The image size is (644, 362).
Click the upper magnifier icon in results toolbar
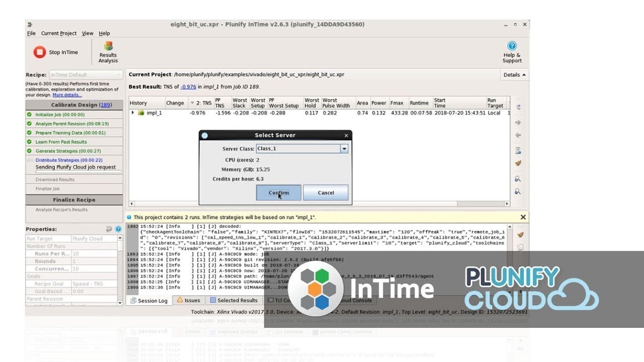[x=518, y=179]
